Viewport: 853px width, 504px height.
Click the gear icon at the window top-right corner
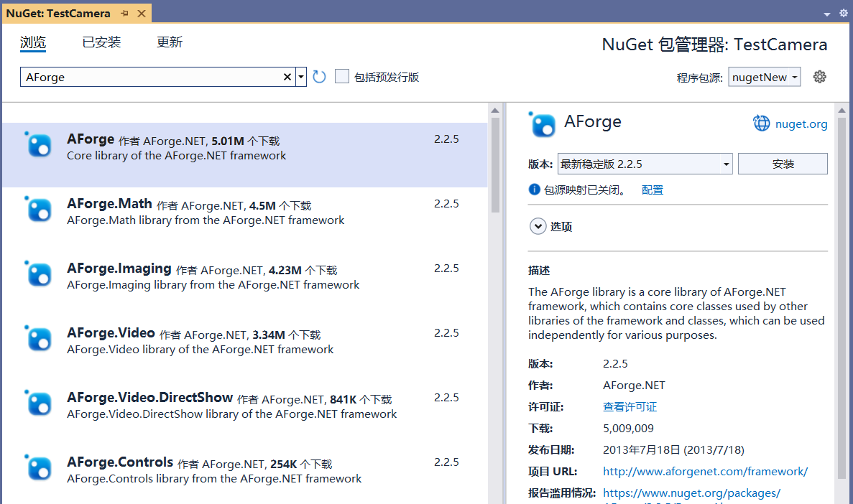click(843, 12)
